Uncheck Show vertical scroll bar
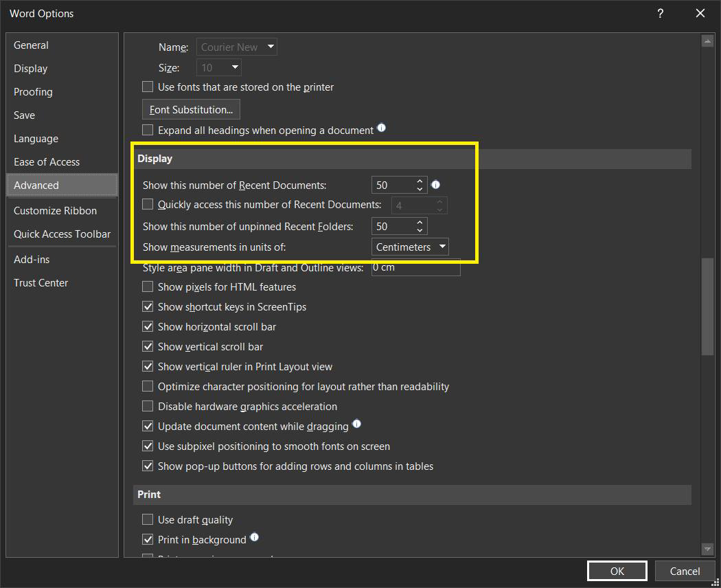 coord(148,347)
